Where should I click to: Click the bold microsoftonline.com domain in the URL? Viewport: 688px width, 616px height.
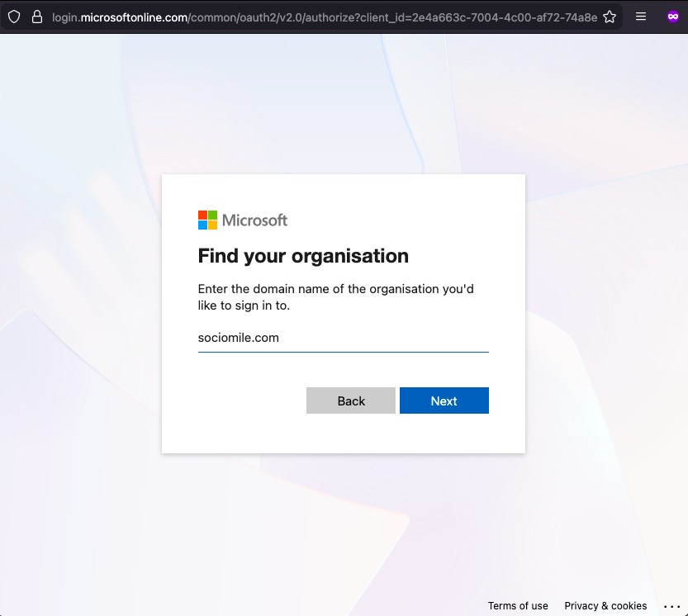tap(134, 17)
